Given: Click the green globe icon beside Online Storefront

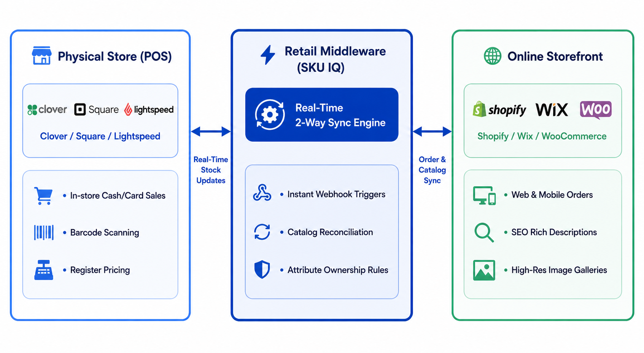Looking at the screenshot, I should [493, 56].
